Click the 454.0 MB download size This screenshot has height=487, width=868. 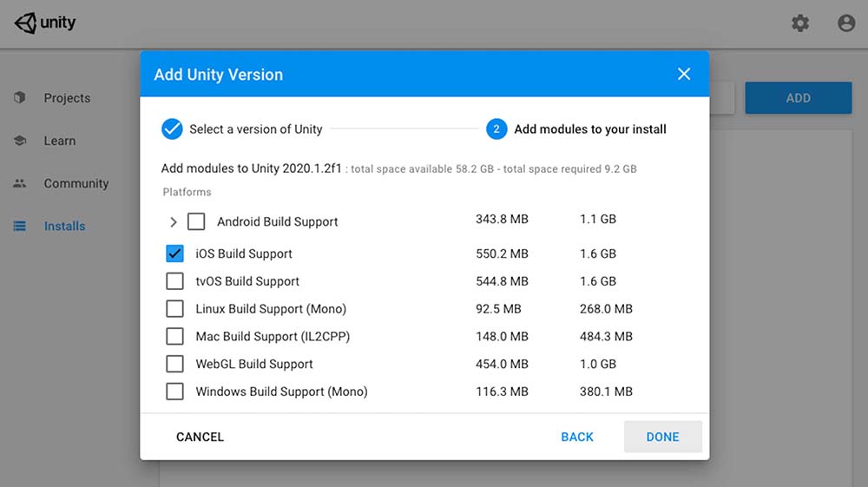(x=502, y=364)
